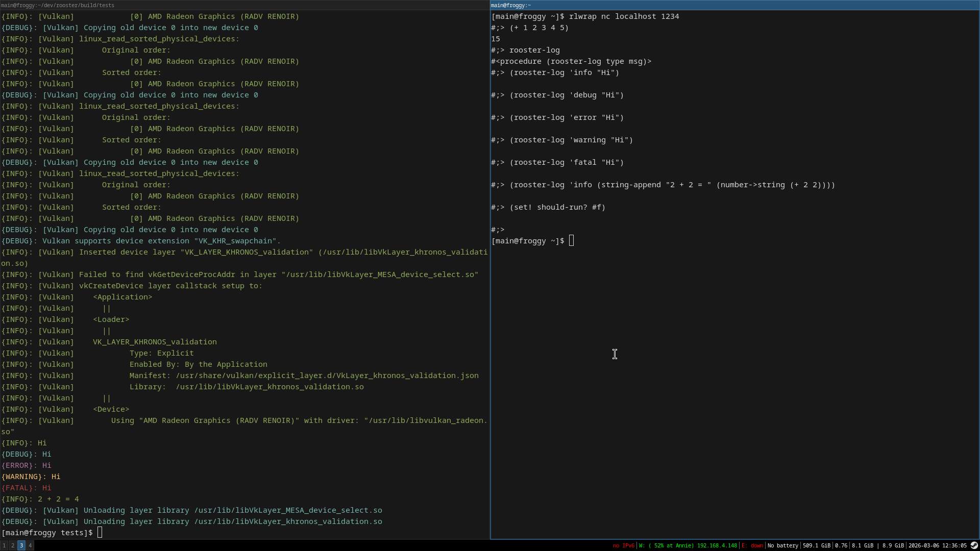Click the red FATAL Hi log line
This screenshot has width=980, height=551.
point(27,488)
